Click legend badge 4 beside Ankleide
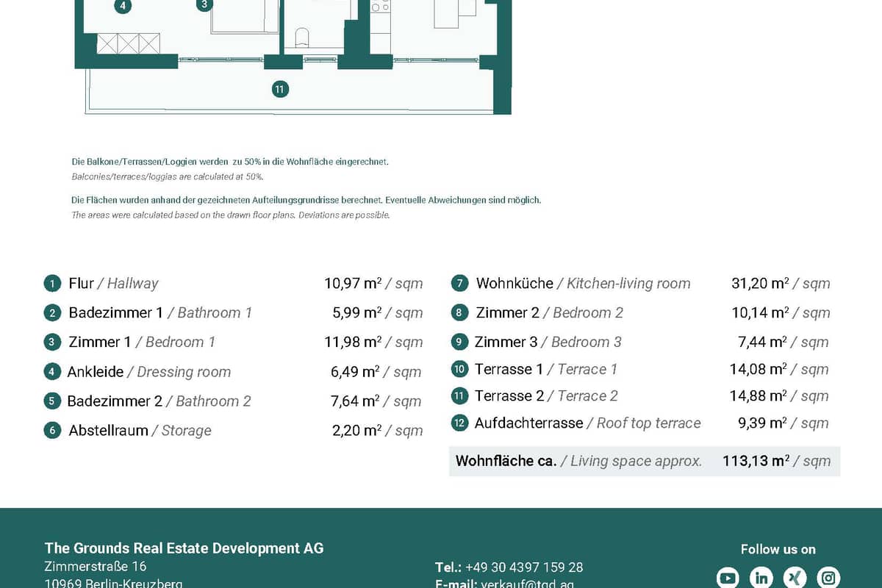The height and width of the screenshot is (588, 882). coord(52,372)
